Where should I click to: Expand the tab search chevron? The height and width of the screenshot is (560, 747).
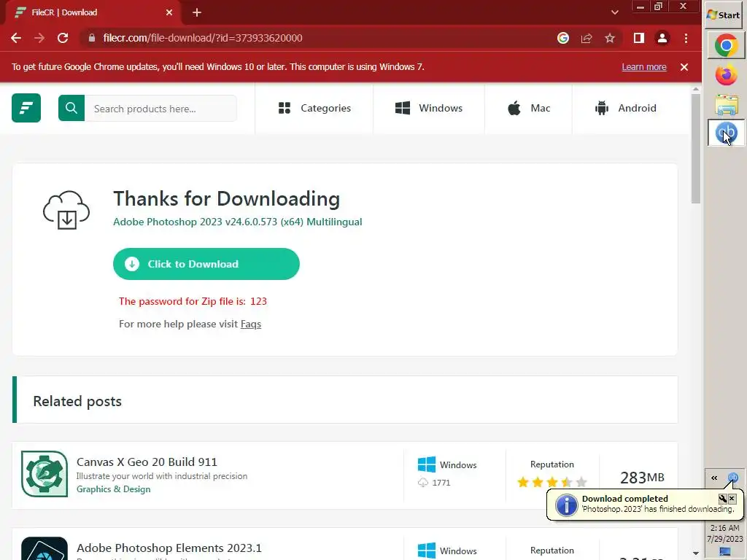[x=614, y=12]
